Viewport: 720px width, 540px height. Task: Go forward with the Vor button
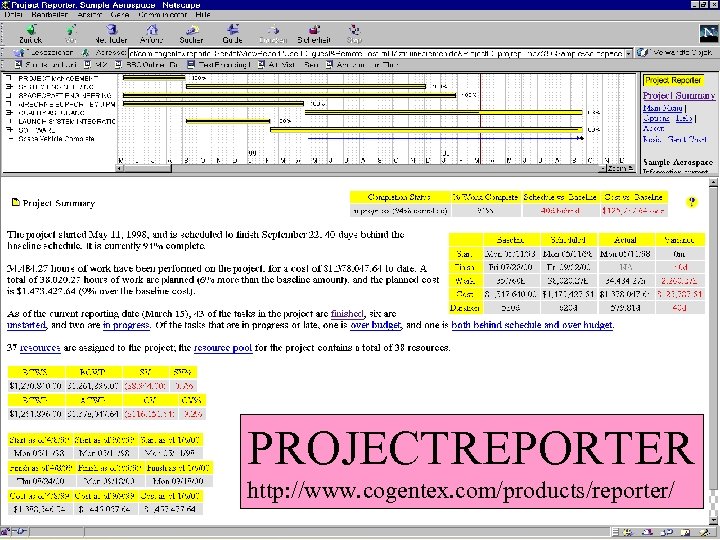(x=70, y=34)
